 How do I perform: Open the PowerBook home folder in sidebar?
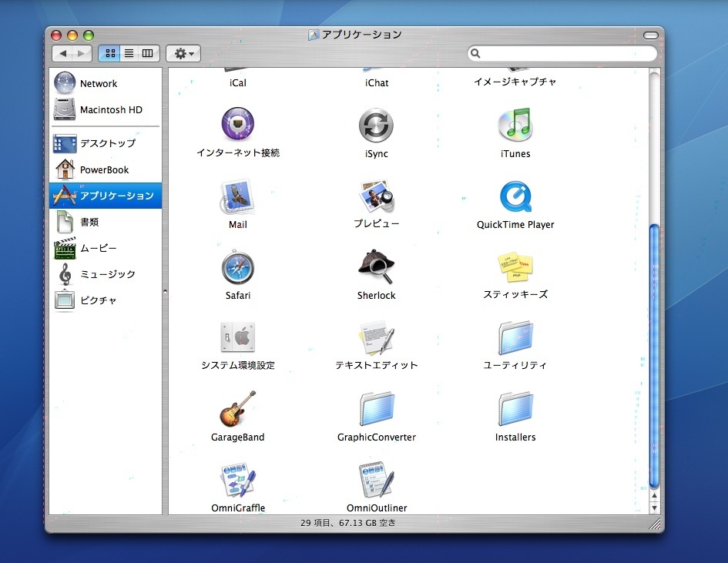click(106, 170)
